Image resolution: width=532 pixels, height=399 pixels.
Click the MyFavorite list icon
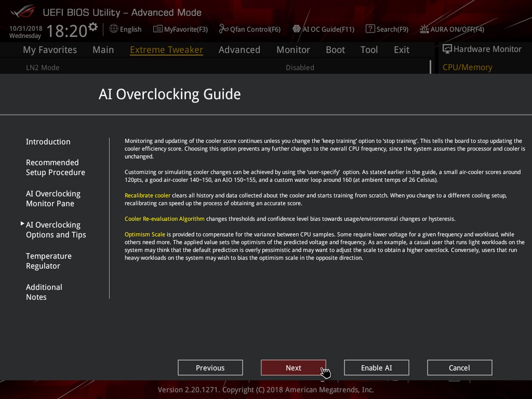[158, 29]
